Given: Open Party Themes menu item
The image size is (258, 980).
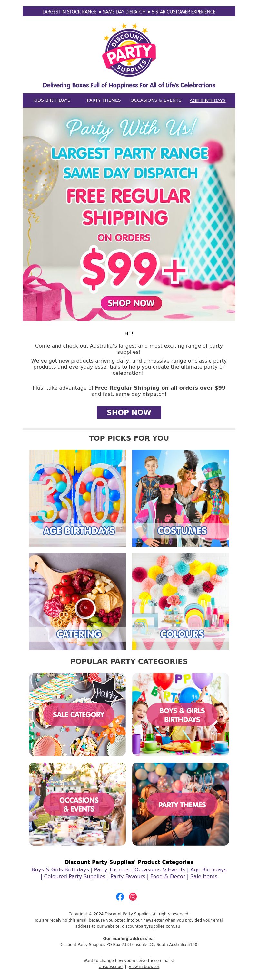Looking at the screenshot, I should [x=104, y=100].
